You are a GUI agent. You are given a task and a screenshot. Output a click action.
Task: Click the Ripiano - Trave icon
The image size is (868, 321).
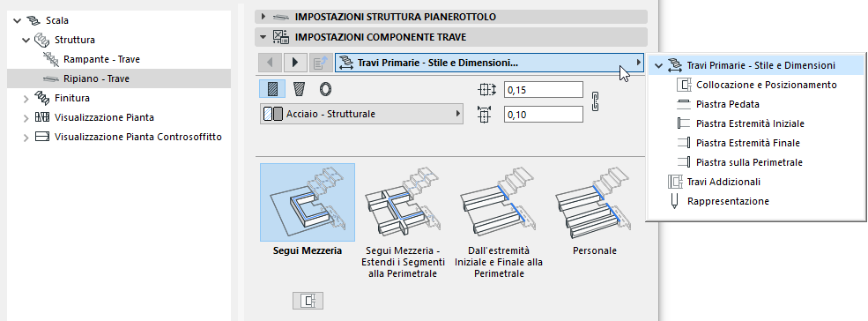51,78
